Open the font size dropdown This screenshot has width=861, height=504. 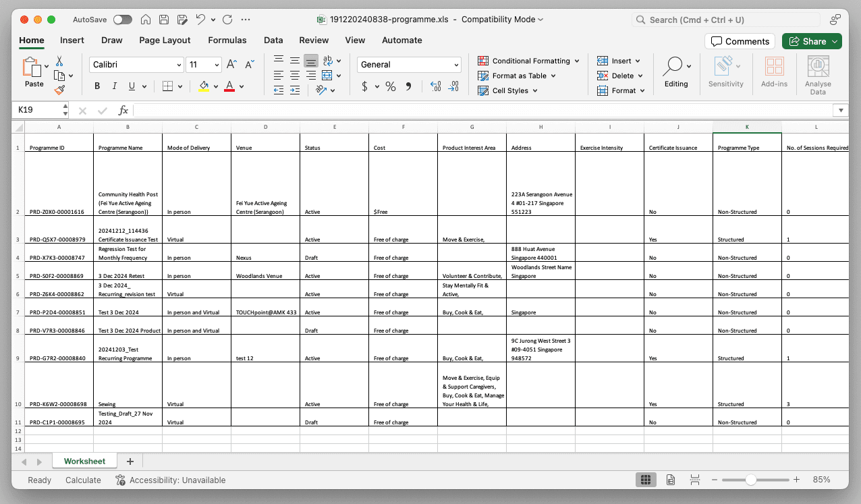point(217,65)
